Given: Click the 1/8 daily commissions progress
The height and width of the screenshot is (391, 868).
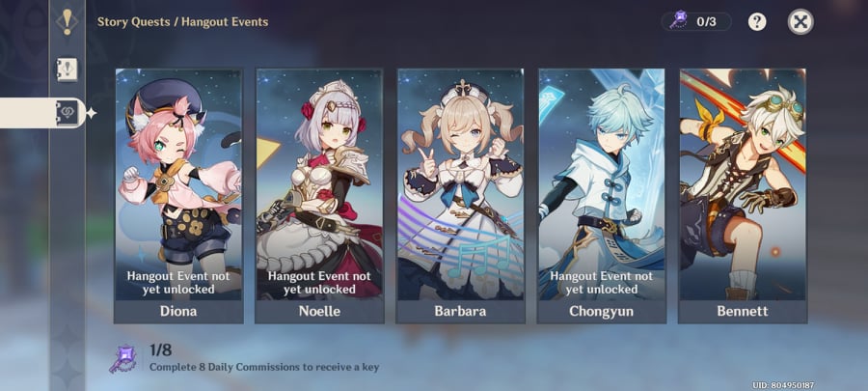Looking at the screenshot, I should (160, 350).
